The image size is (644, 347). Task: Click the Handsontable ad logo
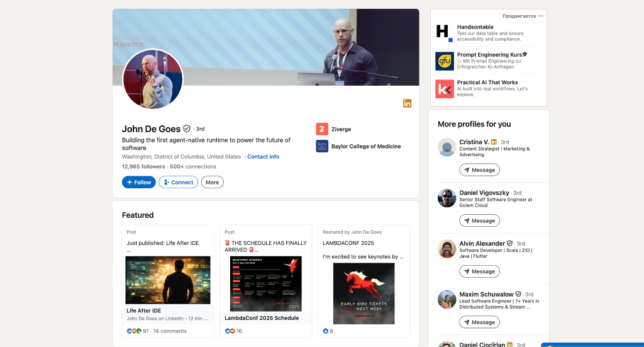445,33
